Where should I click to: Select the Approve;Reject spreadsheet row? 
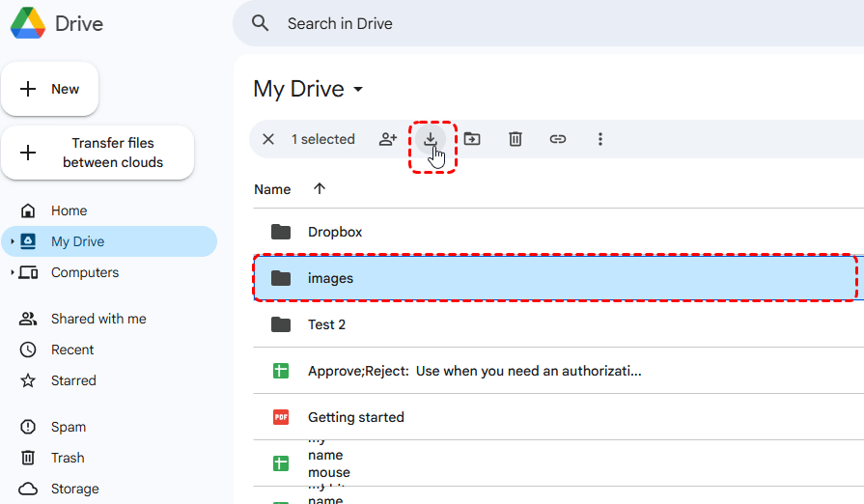pyautogui.click(x=558, y=371)
